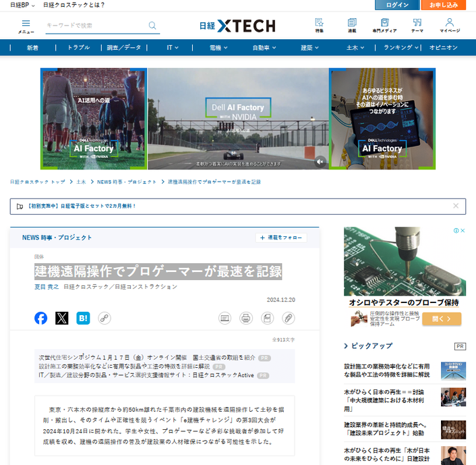Screen dimensions: 476x465
Task: Select the 新着 navigation tab
Action: tap(32, 48)
